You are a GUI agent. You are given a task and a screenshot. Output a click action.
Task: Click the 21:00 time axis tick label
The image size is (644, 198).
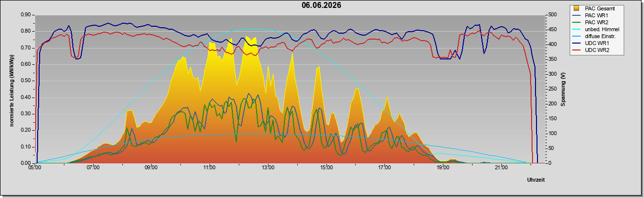501,168
